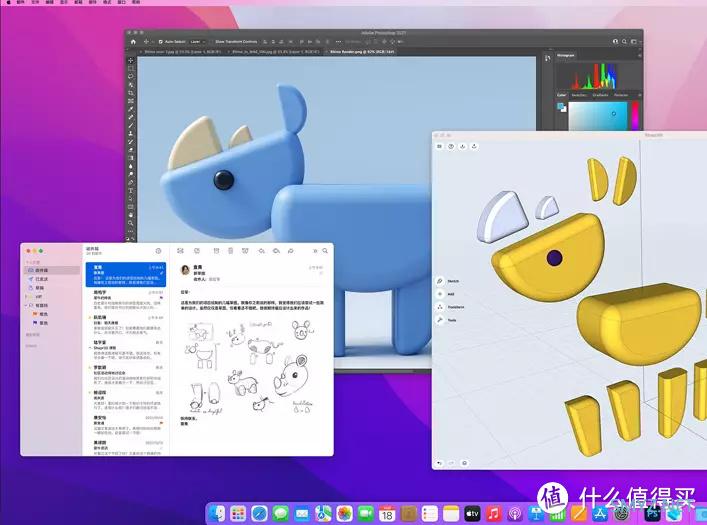Open the Sketch tool in Shapr3D
The width and height of the screenshot is (707, 525).
(x=440, y=282)
